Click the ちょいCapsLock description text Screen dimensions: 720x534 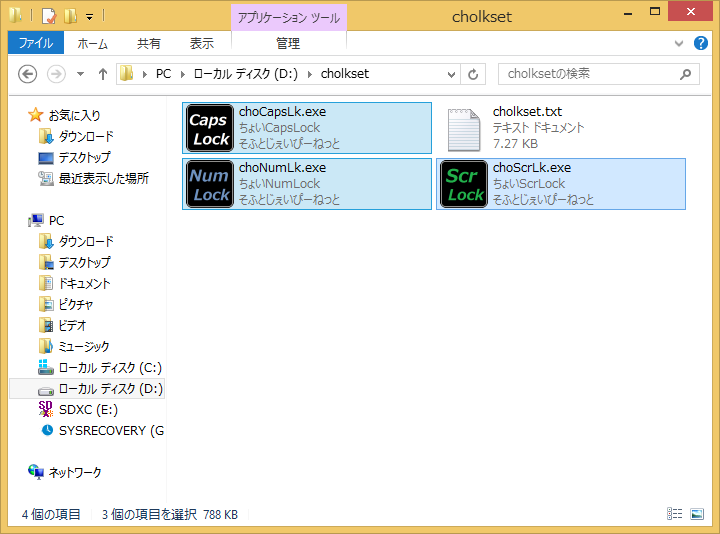click(279, 128)
